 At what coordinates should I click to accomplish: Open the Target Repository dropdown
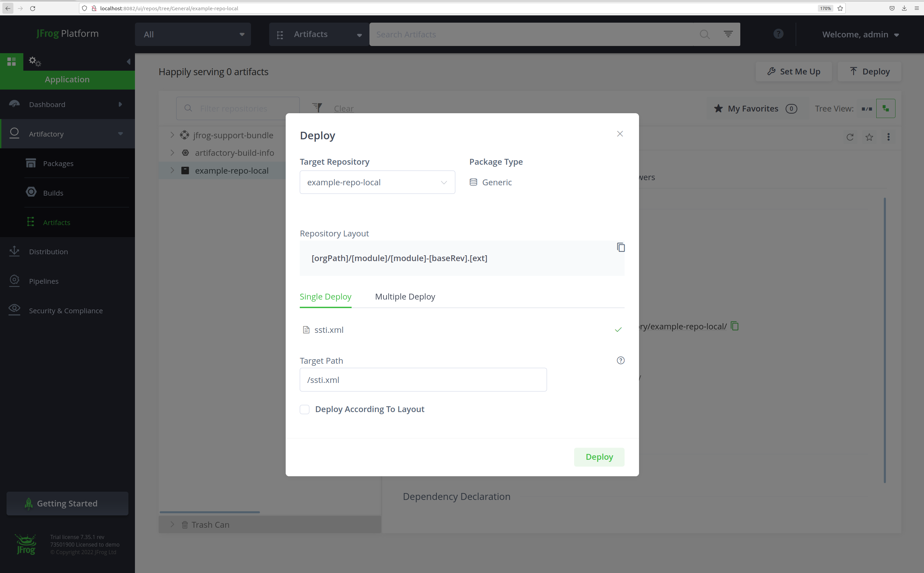pos(377,182)
